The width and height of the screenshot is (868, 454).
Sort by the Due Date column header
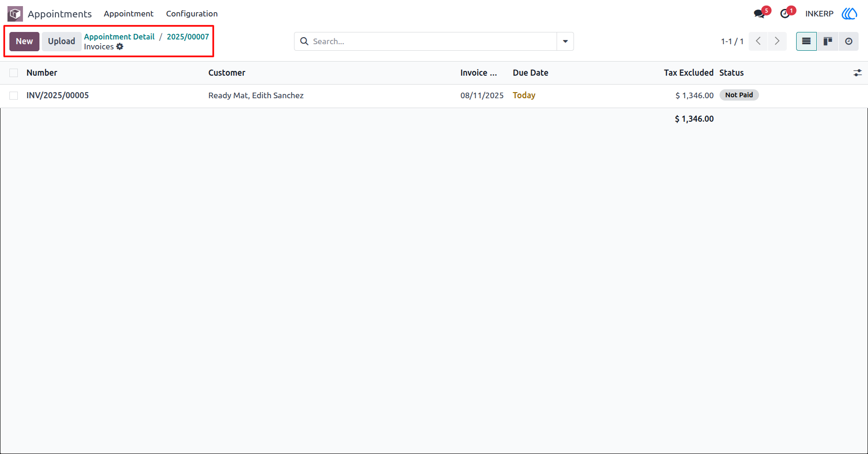pyautogui.click(x=531, y=73)
